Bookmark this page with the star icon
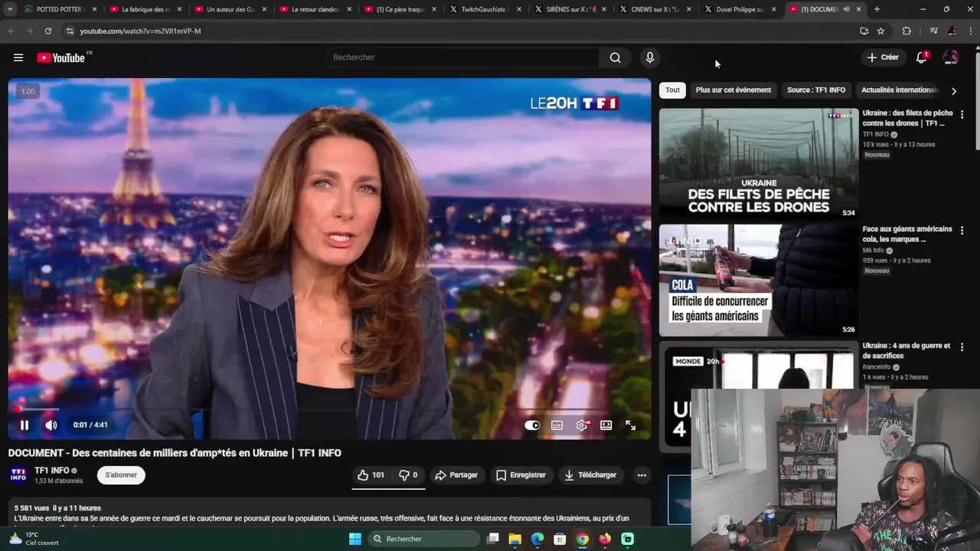 tap(880, 31)
